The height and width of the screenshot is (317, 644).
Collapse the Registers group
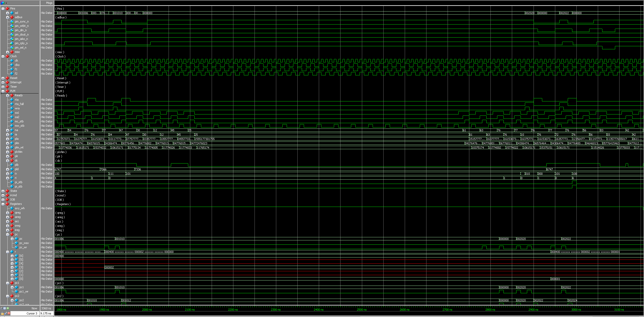tap(3, 204)
